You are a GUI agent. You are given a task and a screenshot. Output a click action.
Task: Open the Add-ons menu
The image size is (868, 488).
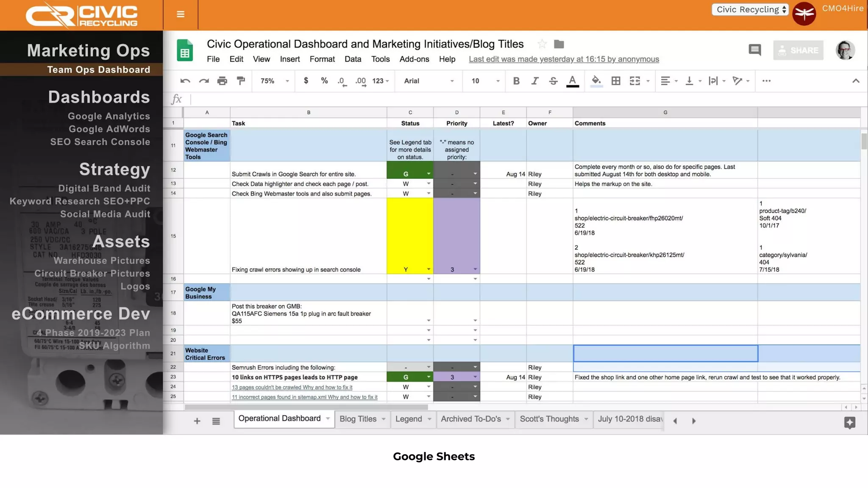click(415, 59)
